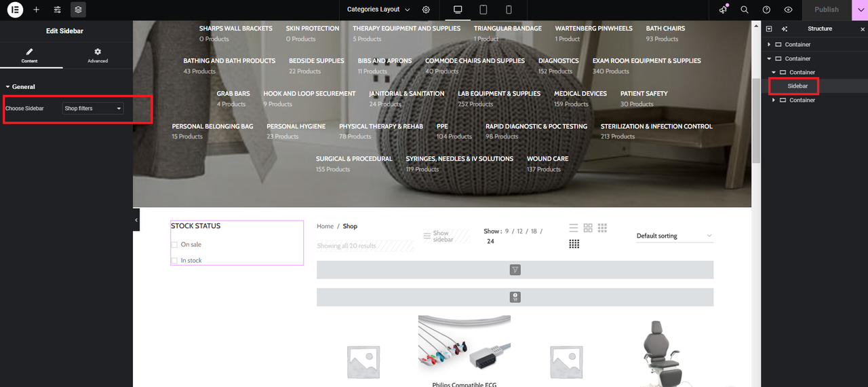Open Surgical & Procedural category
The width and height of the screenshot is (868, 387).
click(354, 159)
